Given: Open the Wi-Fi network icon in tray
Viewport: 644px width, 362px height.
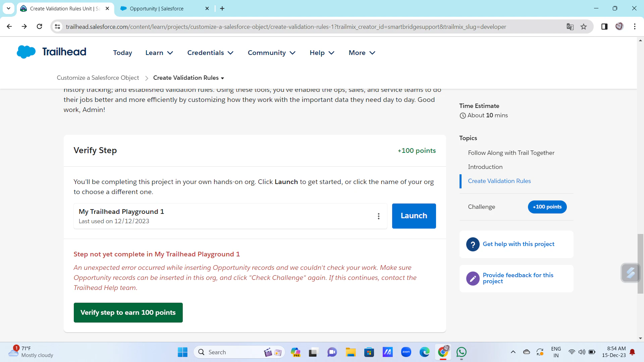Looking at the screenshot, I should [x=572, y=352].
